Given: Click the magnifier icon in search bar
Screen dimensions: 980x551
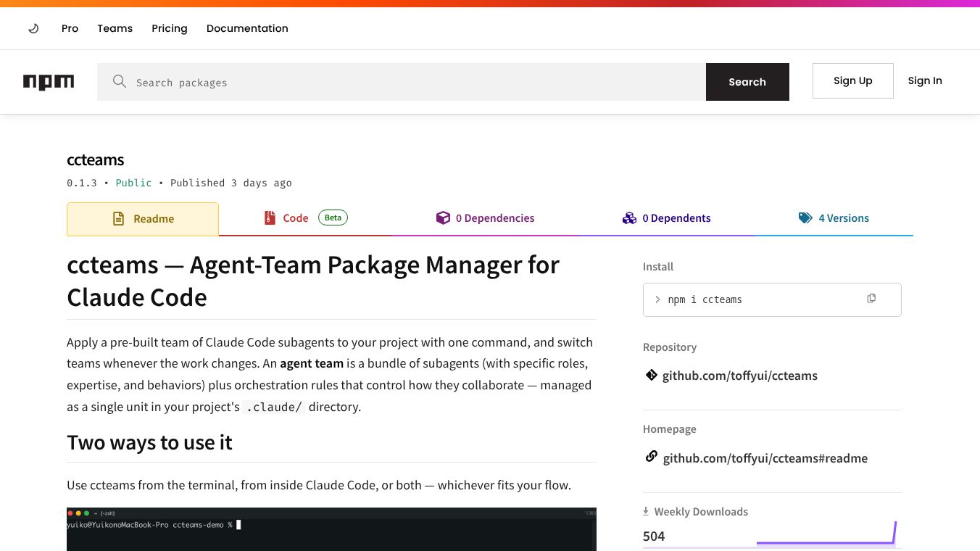Looking at the screenshot, I should pos(120,81).
